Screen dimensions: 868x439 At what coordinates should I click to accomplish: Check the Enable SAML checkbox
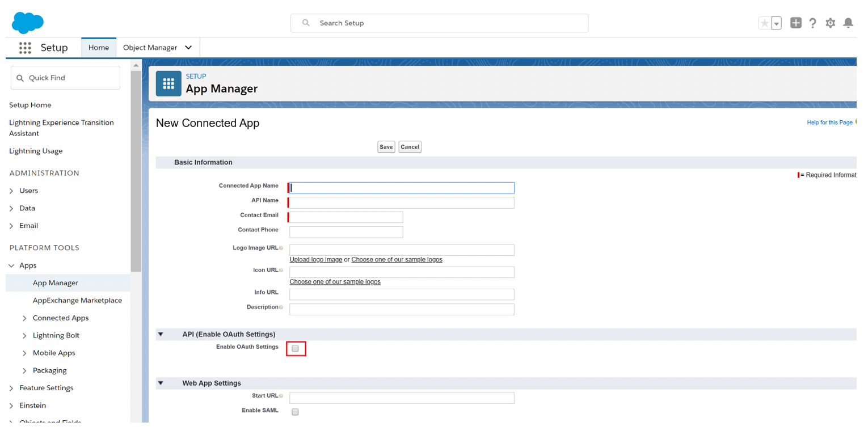tap(295, 412)
